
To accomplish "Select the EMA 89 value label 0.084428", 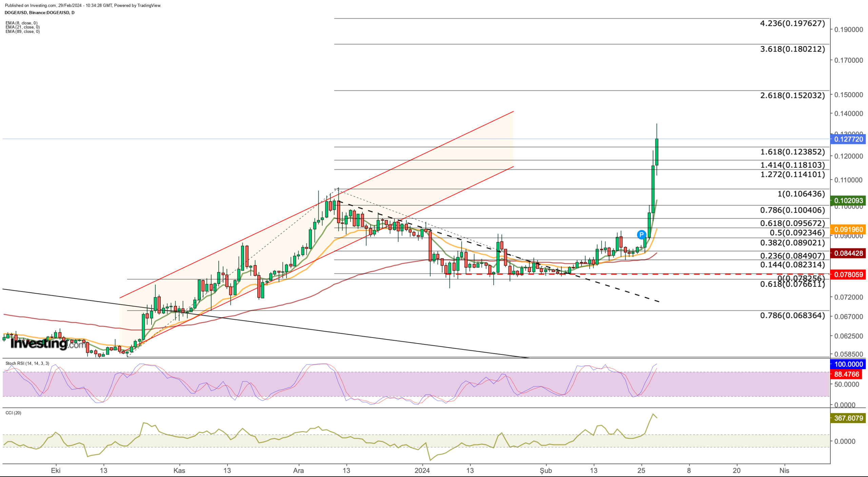I will click(848, 253).
